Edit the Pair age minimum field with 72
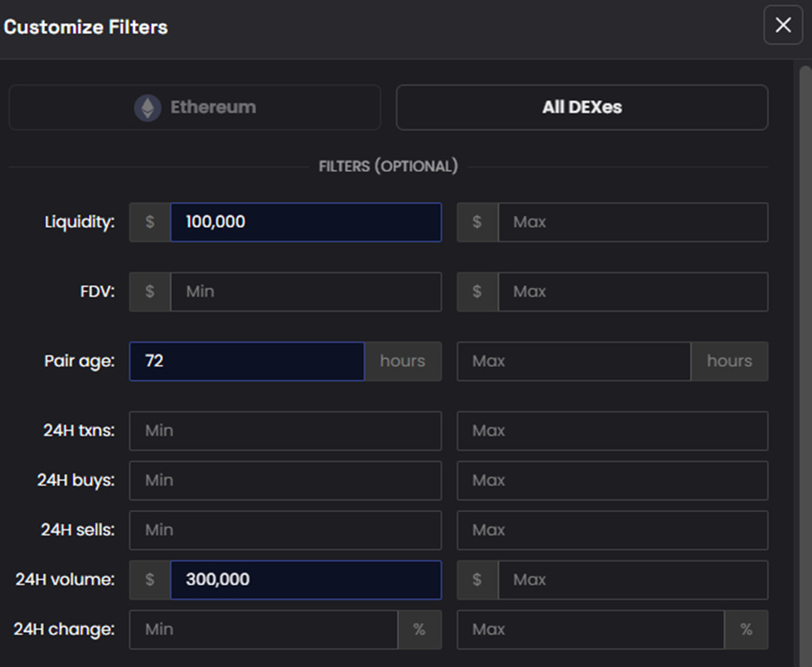The width and height of the screenshot is (812, 667). click(x=247, y=361)
